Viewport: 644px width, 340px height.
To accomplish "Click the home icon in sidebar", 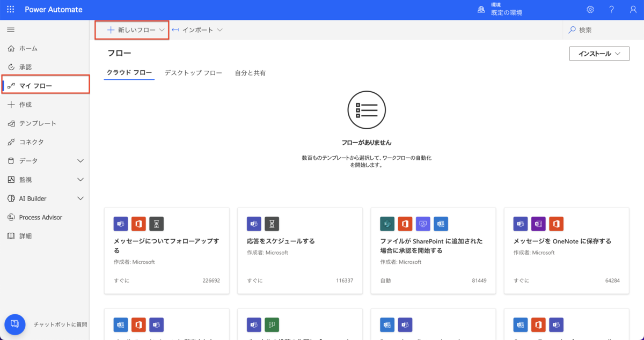I will point(11,48).
